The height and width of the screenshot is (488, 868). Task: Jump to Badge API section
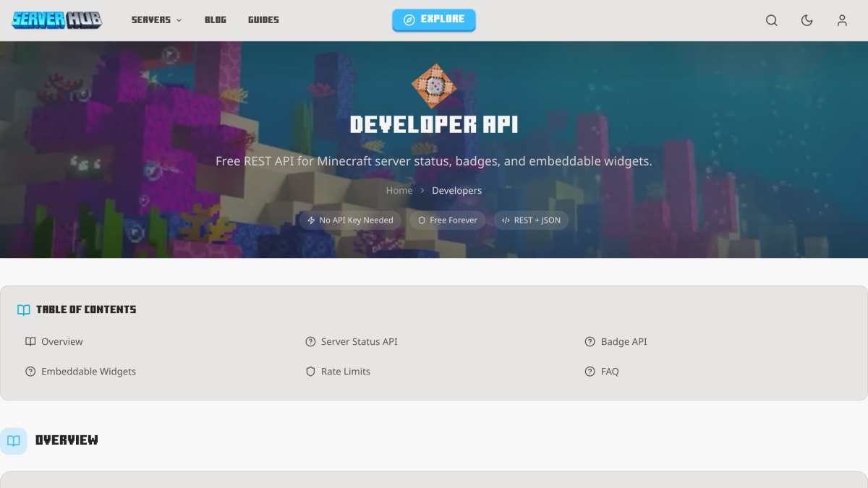(616, 342)
